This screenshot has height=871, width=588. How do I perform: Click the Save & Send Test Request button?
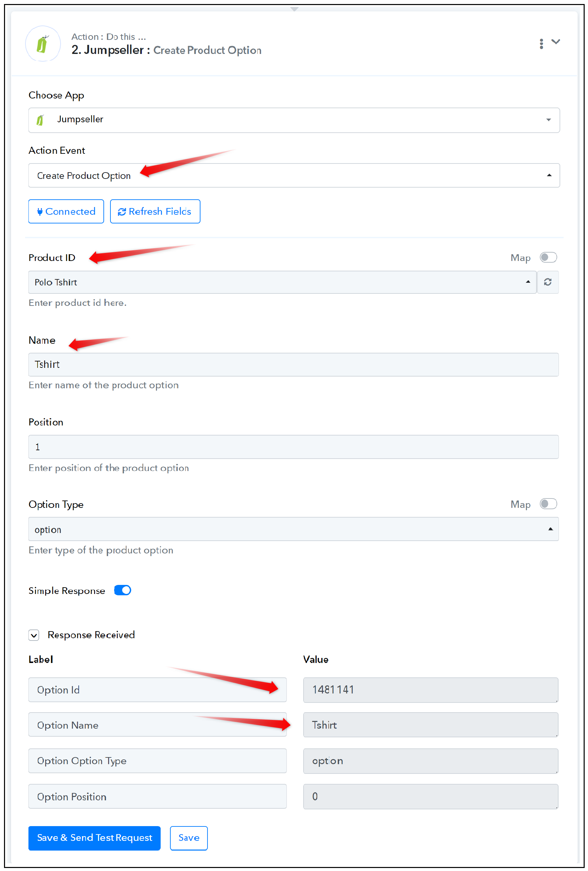tap(94, 838)
